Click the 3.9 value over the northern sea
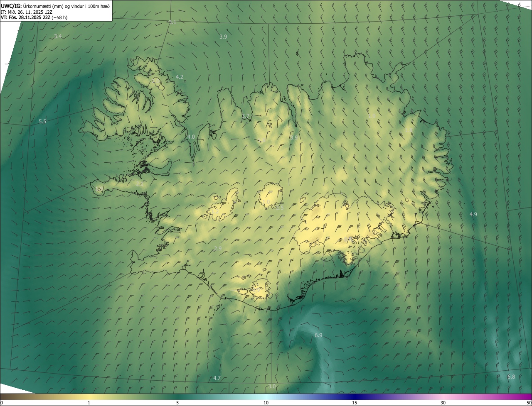This screenshot has width=532, height=406. (223, 37)
